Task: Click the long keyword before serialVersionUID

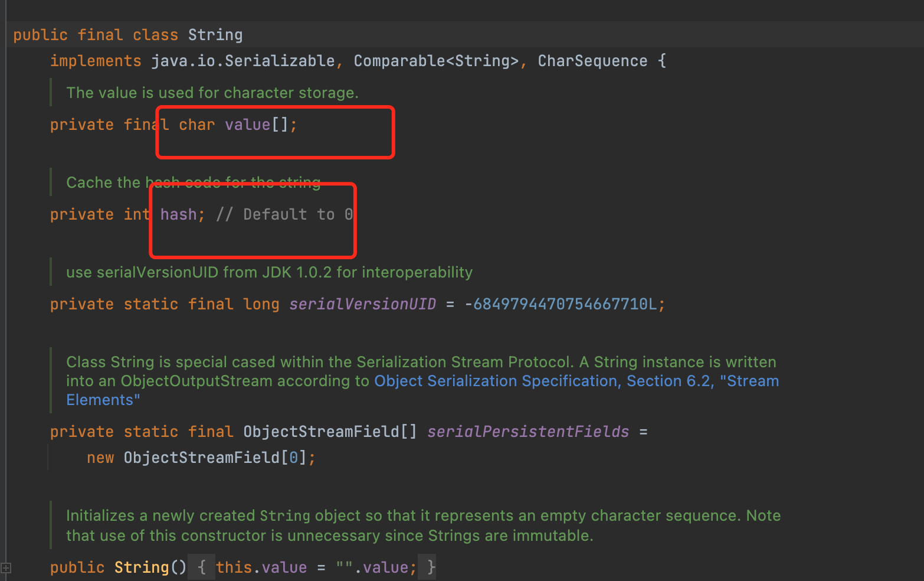Action: 261,304
